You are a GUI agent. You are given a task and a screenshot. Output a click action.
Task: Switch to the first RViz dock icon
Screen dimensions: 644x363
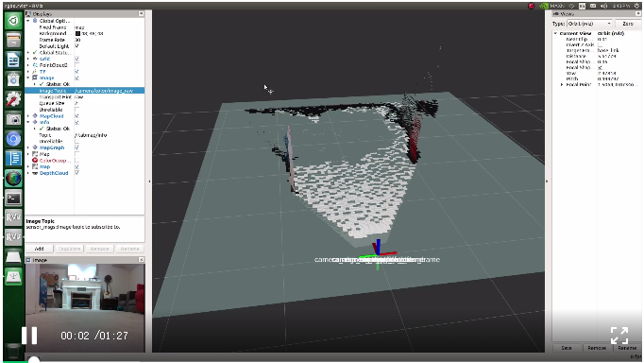point(13,217)
